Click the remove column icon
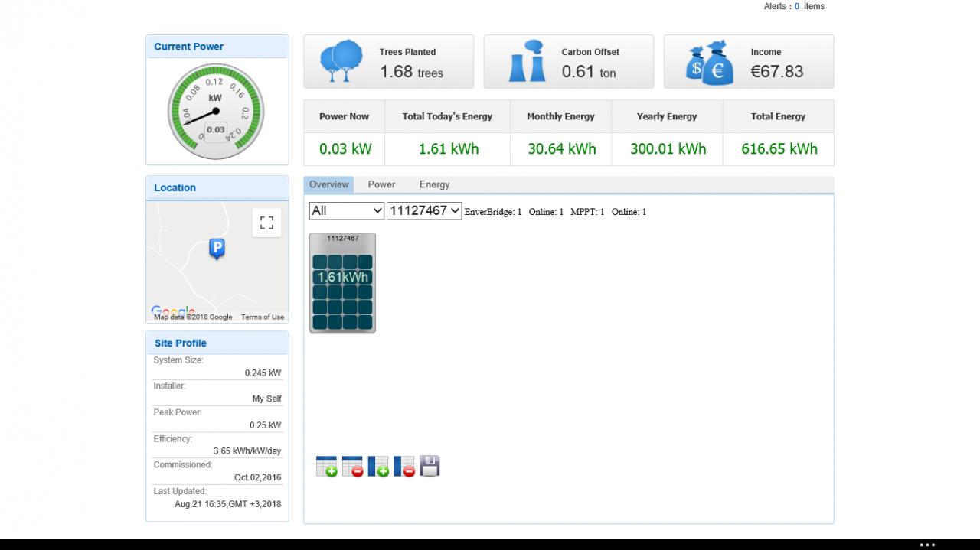980x550 pixels. pyautogui.click(x=404, y=466)
